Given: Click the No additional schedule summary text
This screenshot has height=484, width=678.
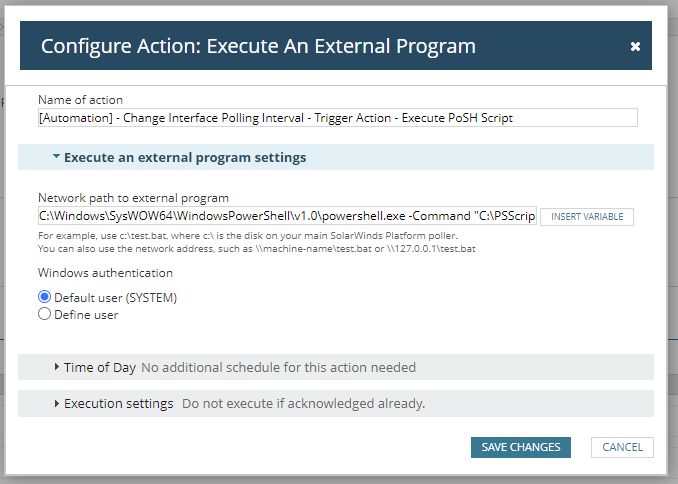Looking at the screenshot, I should pyautogui.click(x=278, y=367).
